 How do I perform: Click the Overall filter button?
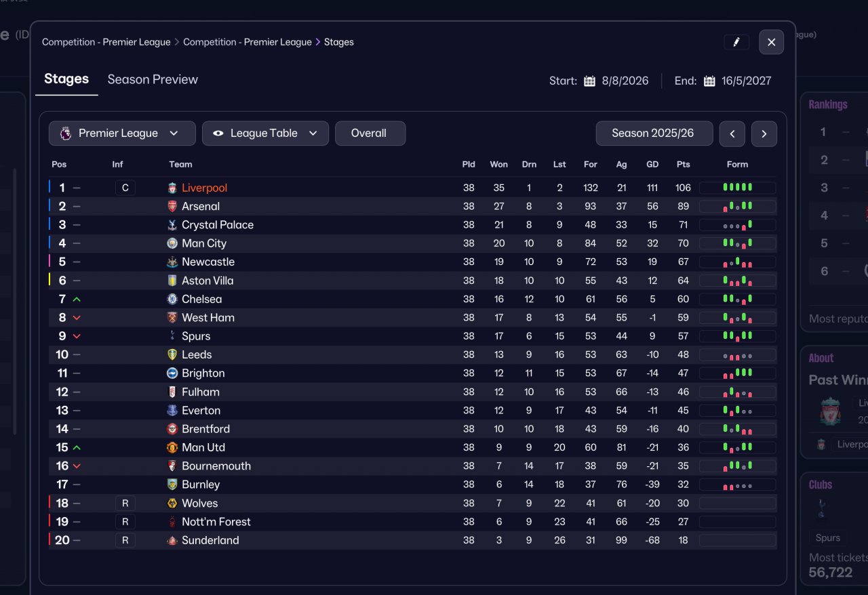pos(370,134)
